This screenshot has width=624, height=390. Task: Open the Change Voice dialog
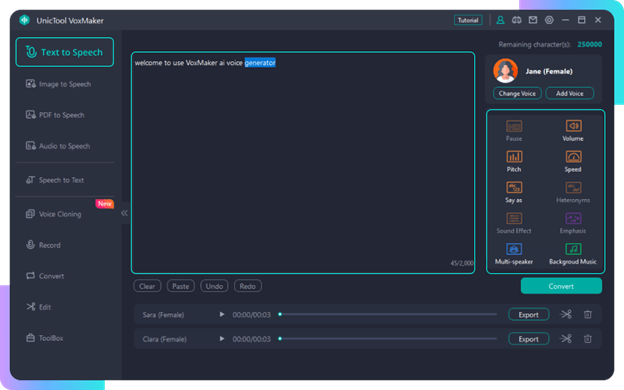[x=517, y=94]
